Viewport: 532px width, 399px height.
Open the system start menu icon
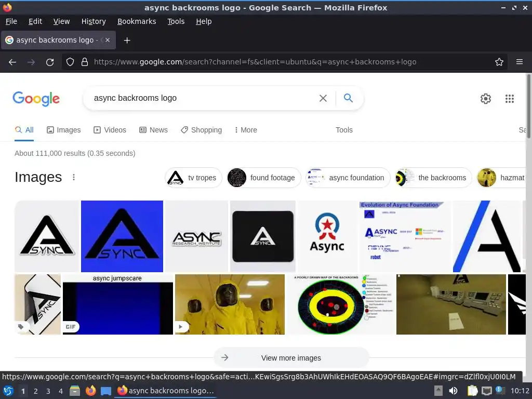click(8, 391)
